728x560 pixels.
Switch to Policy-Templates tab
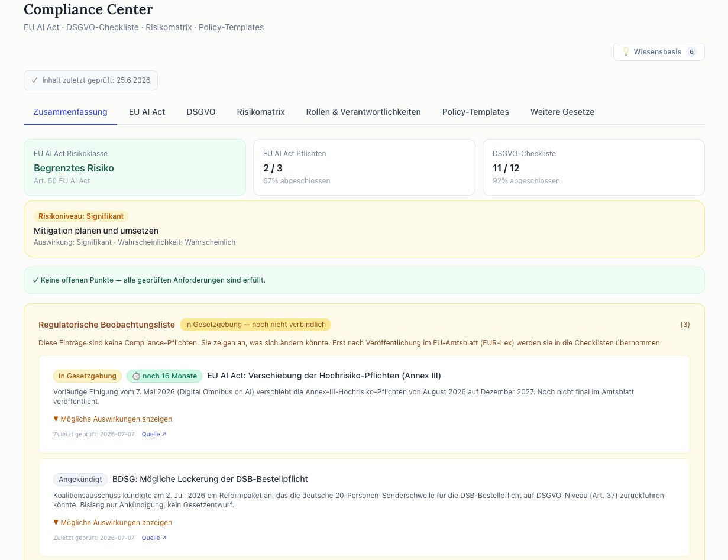[x=475, y=112]
